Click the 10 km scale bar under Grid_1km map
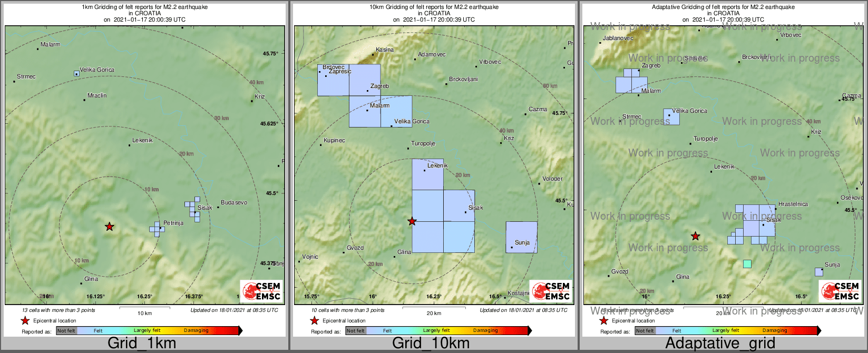868x353 pixels. click(x=145, y=307)
